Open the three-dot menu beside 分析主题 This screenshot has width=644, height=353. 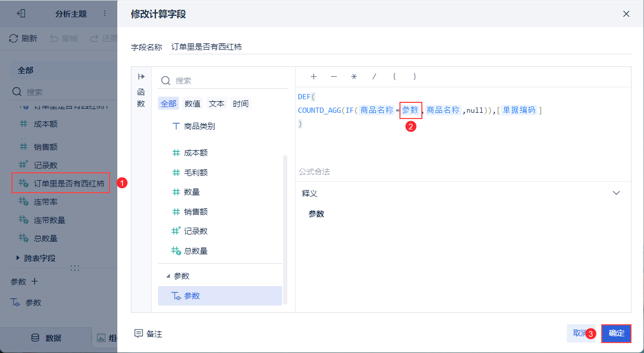(104, 14)
